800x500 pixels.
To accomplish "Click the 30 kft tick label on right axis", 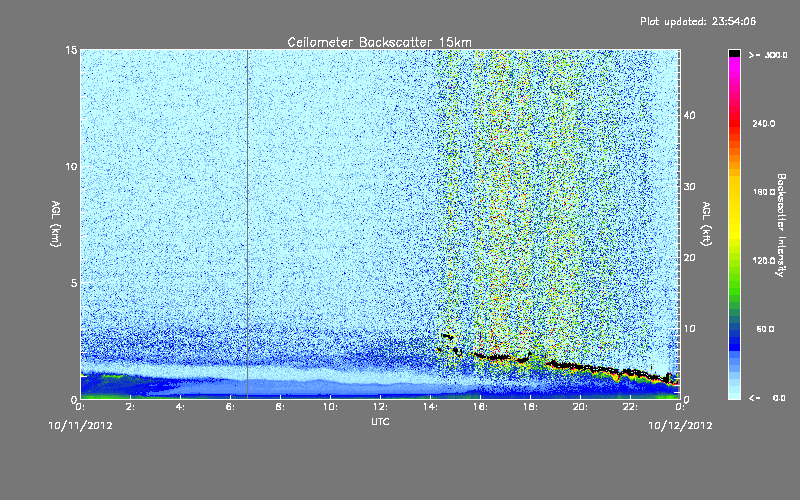I will click(689, 187).
